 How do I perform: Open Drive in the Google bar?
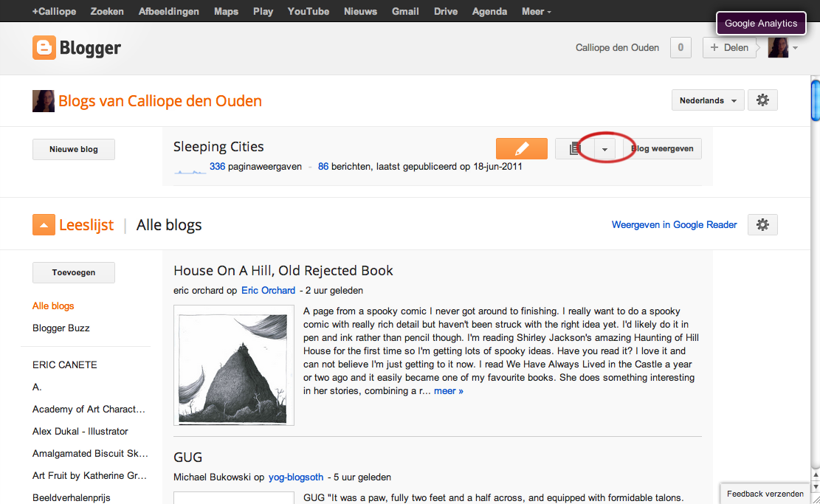click(446, 12)
